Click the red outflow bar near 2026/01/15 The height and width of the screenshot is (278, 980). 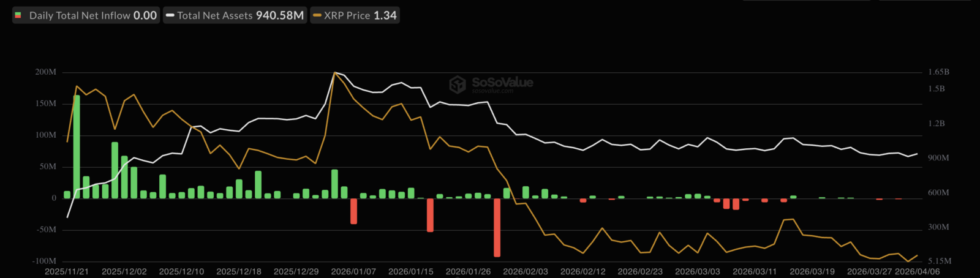click(430, 215)
